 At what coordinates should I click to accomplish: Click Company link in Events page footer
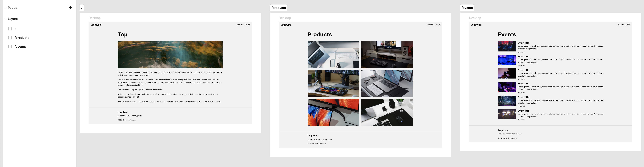click(x=501, y=134)
